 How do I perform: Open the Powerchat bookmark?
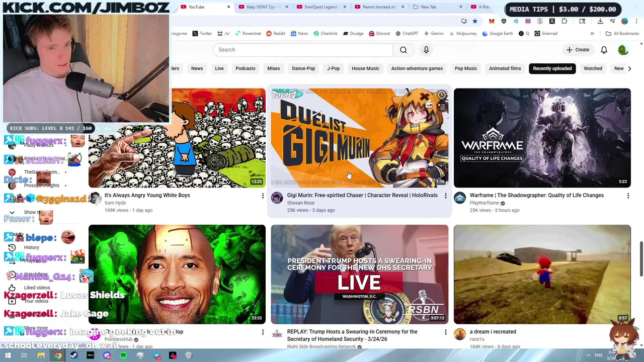point(248,34)
